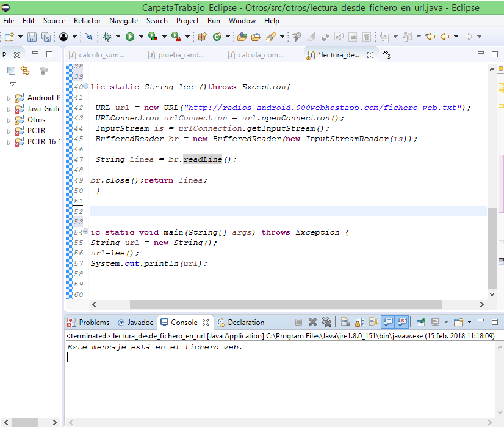
Task: Open the Run menu
Action: (214, 21)
